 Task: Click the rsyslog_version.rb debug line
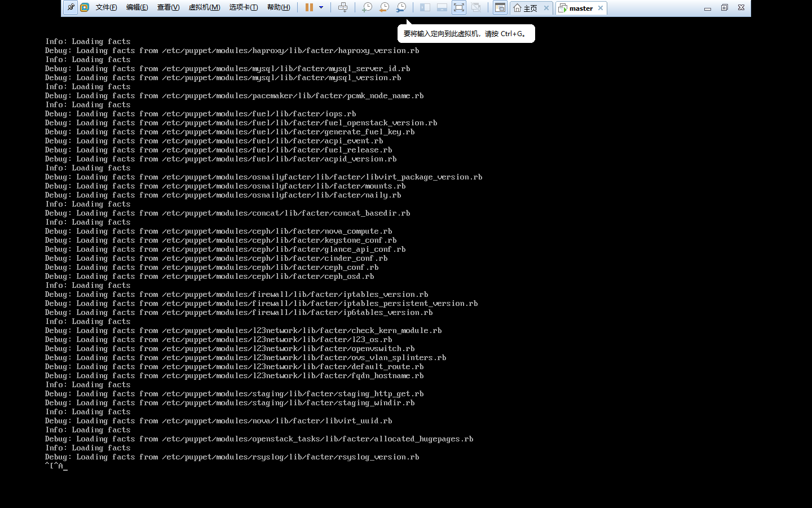coord(232,457)
